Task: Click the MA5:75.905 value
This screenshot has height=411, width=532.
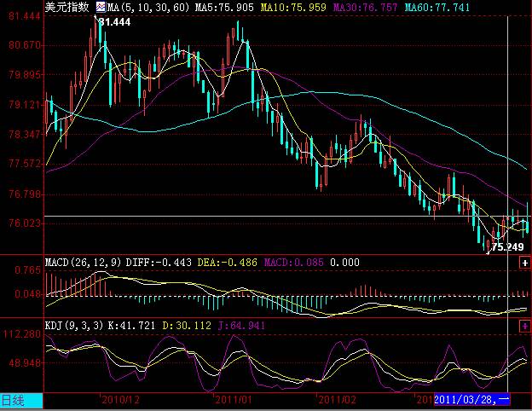Action: click(224, 7)
